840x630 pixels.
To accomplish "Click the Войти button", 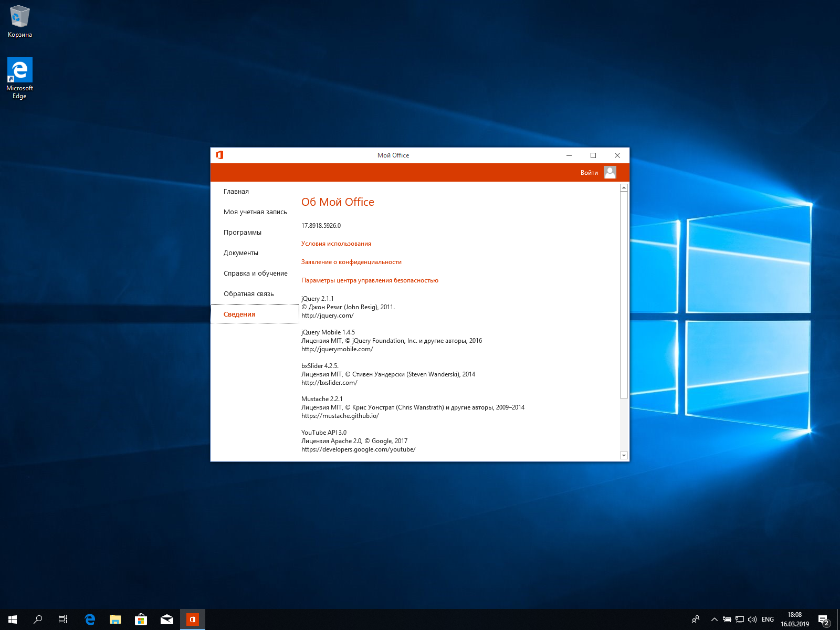I will 589,172.
